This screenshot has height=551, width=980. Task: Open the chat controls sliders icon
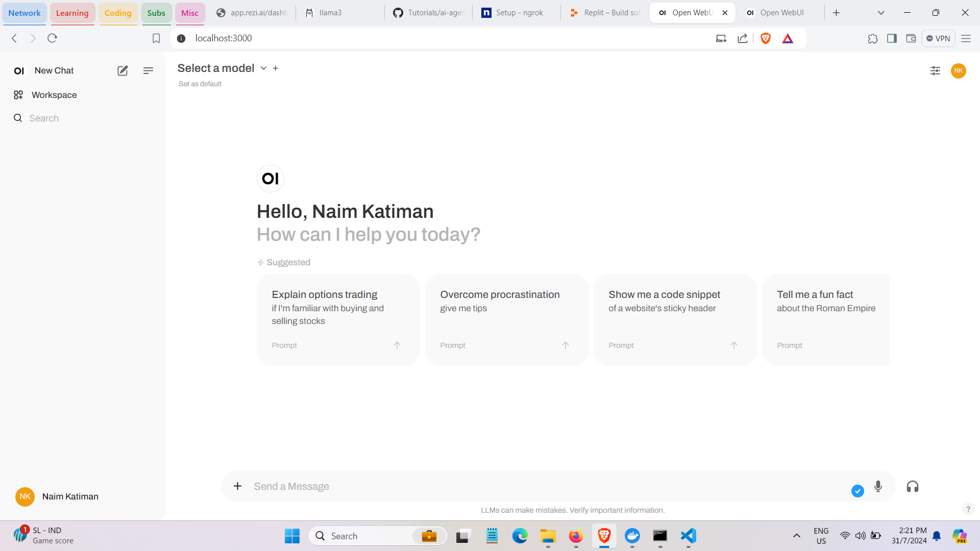click(x=935, y=71)
